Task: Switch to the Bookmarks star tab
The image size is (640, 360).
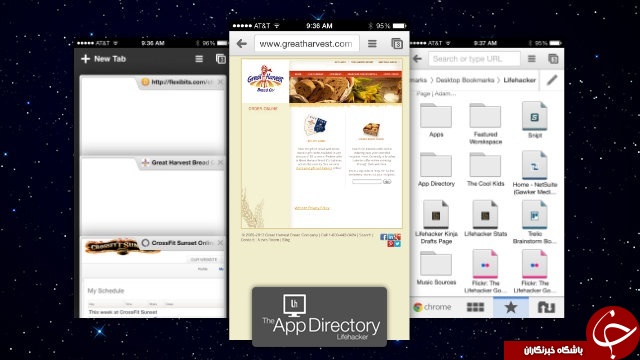Action: coord(511,307)
